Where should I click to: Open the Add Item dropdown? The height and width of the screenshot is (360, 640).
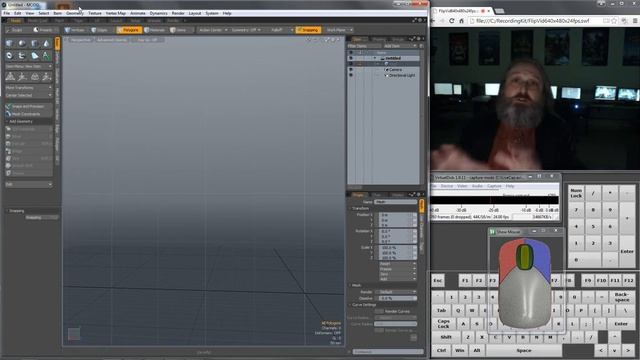pos(400,46)
